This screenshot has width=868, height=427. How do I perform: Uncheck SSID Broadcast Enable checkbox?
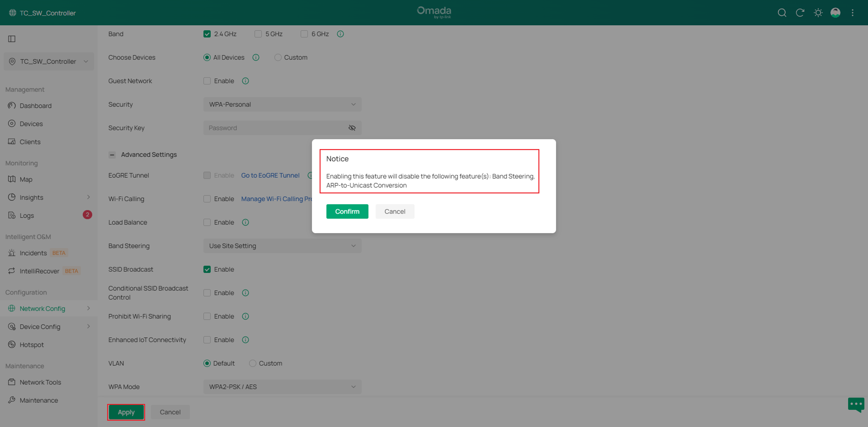point(207,269)
